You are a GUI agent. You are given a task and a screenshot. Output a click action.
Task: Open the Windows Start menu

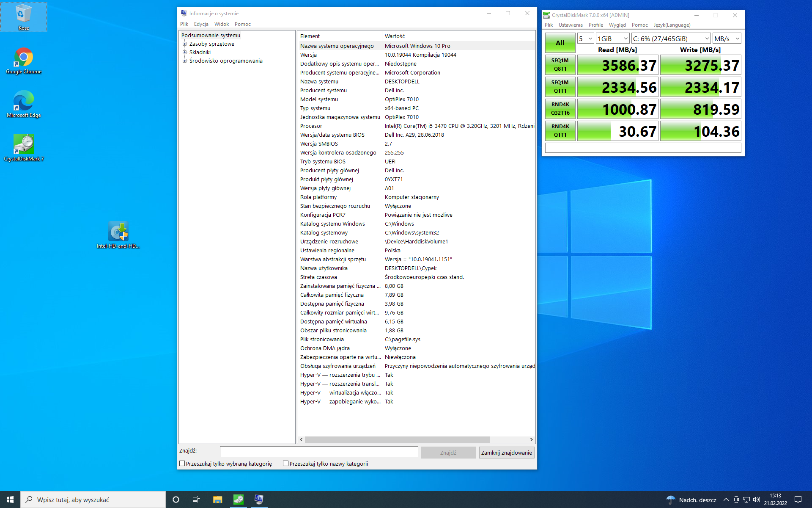(x=10, y=500)
